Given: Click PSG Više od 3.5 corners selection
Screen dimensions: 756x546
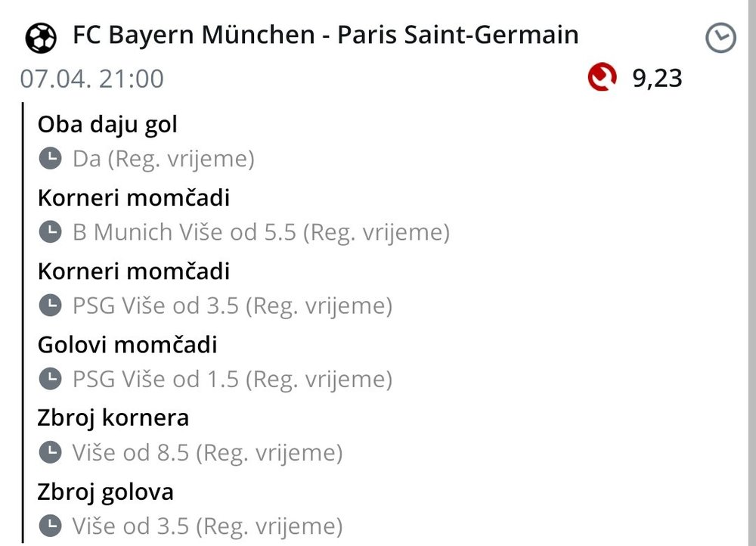Looking at the screenshot, I should 232,306.
